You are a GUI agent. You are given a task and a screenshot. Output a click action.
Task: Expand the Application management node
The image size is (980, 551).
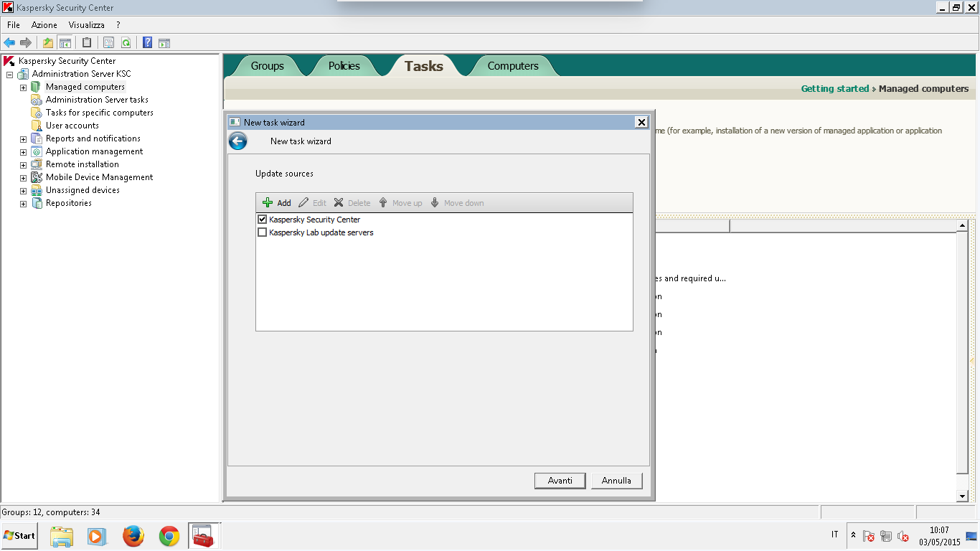pos(23,152)
